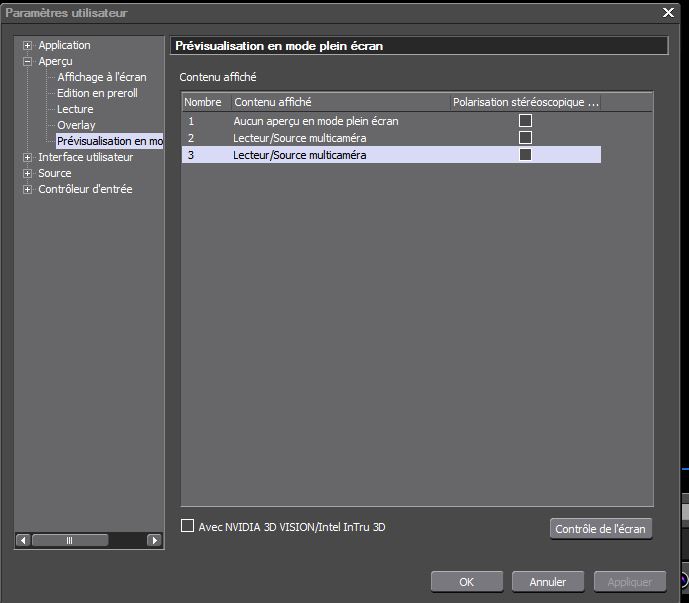
Task: Click the tree panel scroll right arrow
Action: coord(154,540)
